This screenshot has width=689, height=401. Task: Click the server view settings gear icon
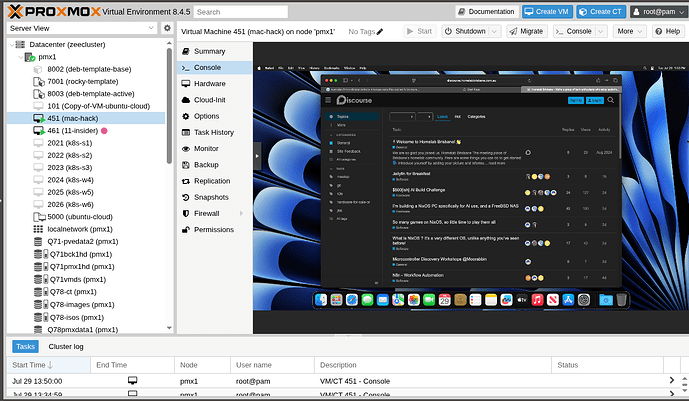(165, 29)
